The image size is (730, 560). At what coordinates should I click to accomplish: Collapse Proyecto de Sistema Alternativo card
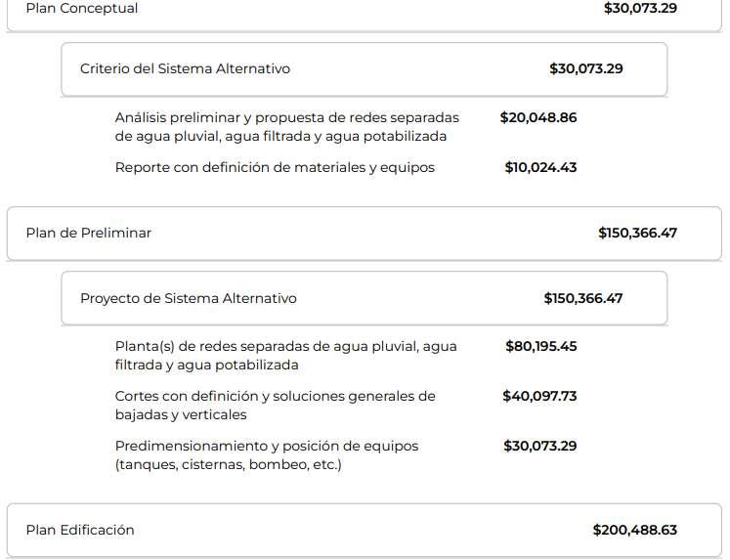coord(365,298)
